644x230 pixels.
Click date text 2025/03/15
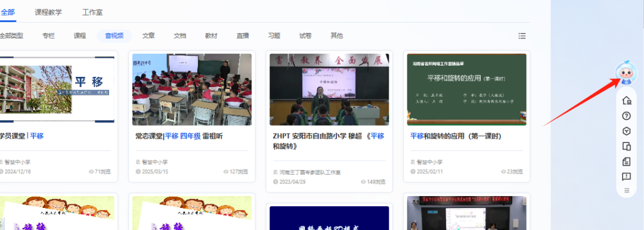pyautogui.click(x=155, y=172)
